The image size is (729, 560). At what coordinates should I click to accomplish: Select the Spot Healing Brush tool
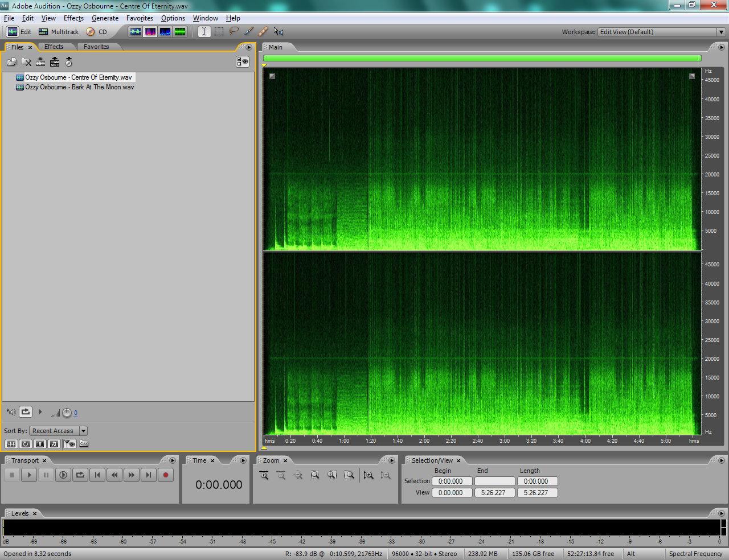click(x=263, y=32)
